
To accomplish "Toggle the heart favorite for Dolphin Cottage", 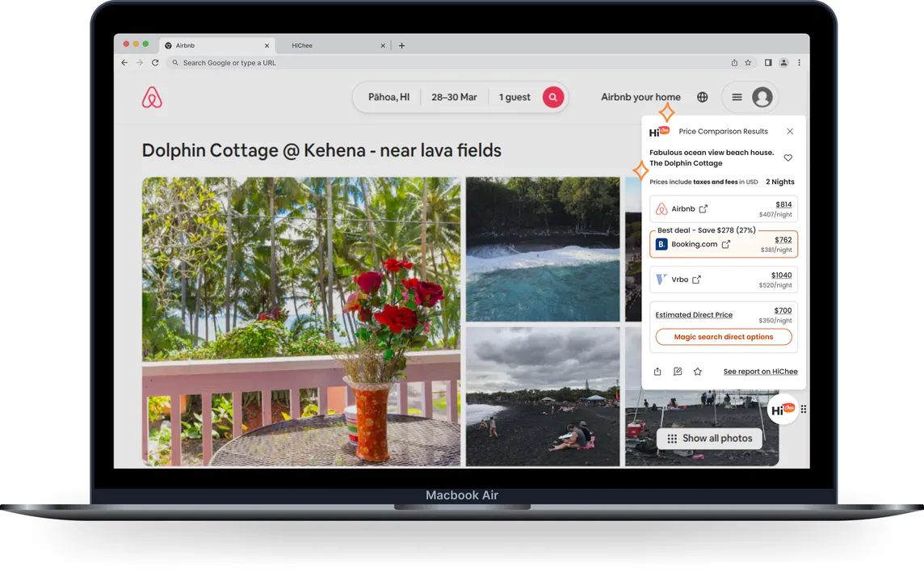I will (x=788, y=158).
